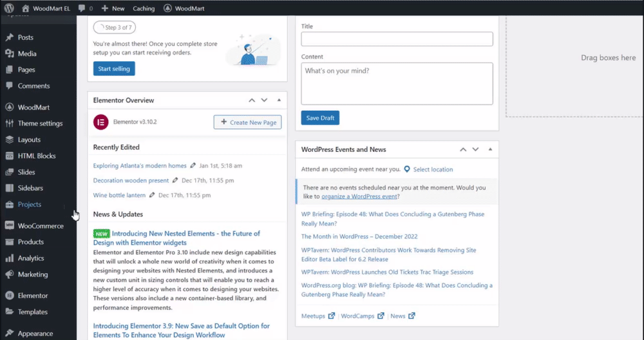Click the Save Draft button
The image size is (644, 340).
[320, 118]
